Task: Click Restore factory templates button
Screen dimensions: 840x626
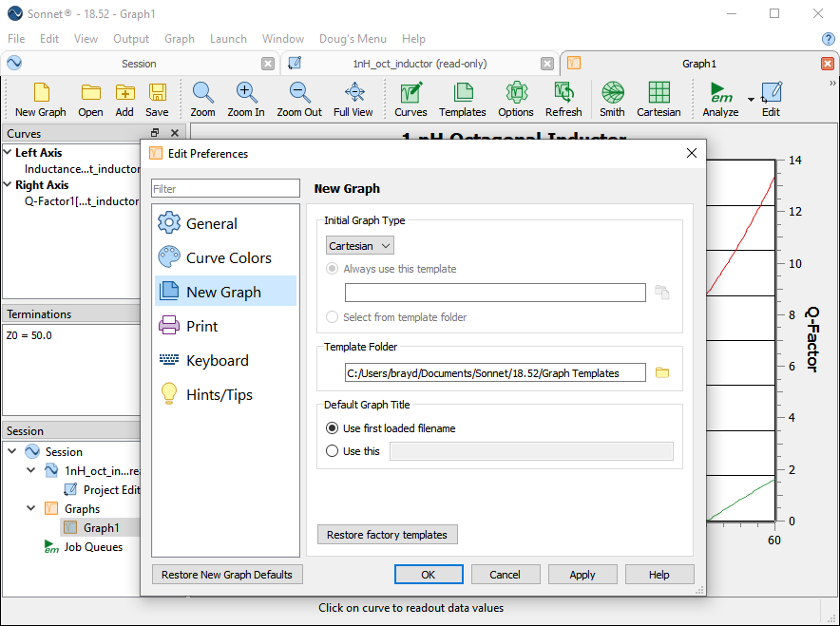Action: [388, 535]
